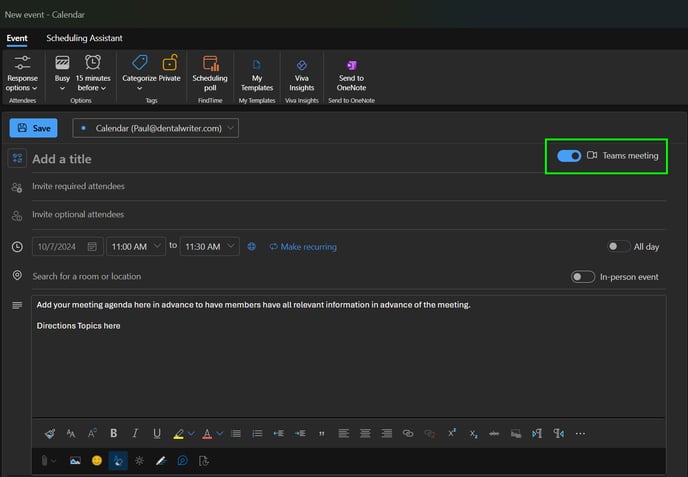688x477 pixels.
Task: Select the Event tab
Action: 17,38
